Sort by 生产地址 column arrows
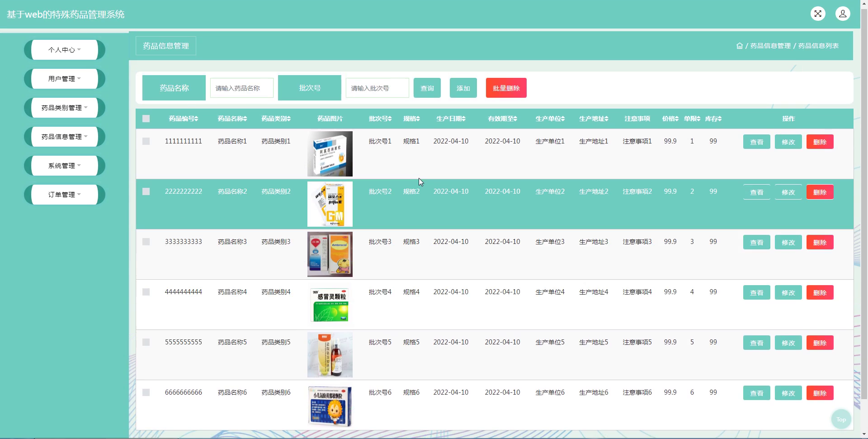The height and width of the screenshot is (439, 868). pyautogui.click(x=606, y=119)
